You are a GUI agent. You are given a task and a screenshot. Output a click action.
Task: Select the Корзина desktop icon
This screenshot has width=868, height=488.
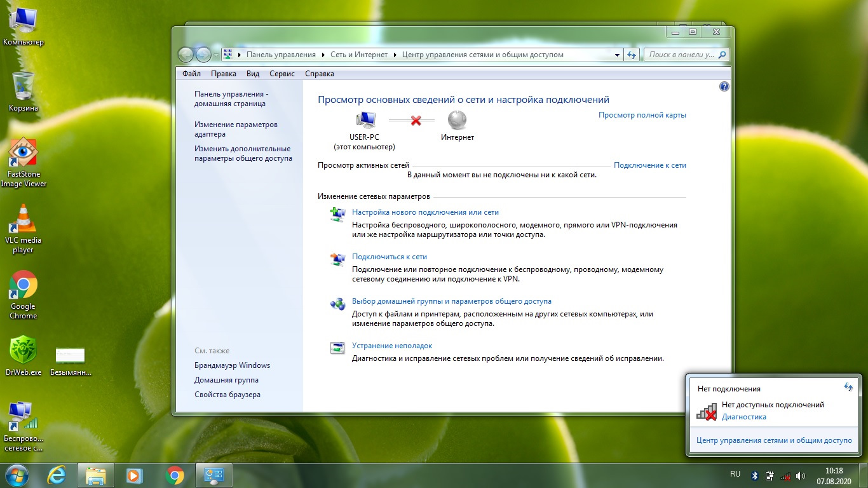pos(24,91)
